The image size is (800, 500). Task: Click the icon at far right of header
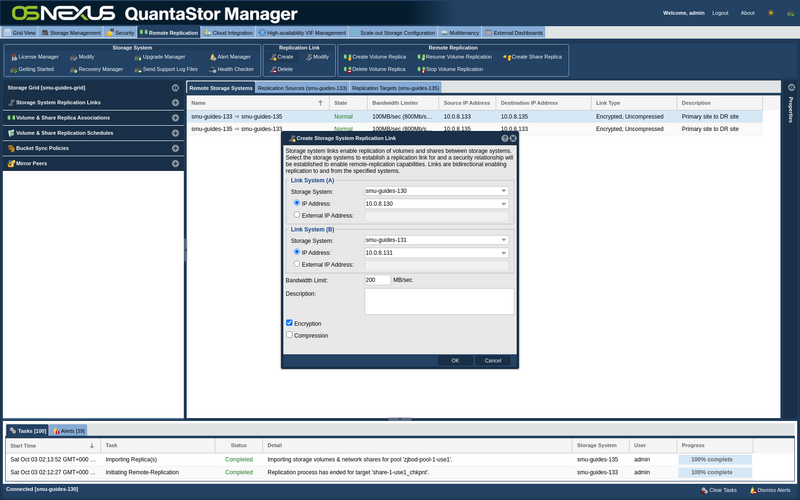(791, 13)
